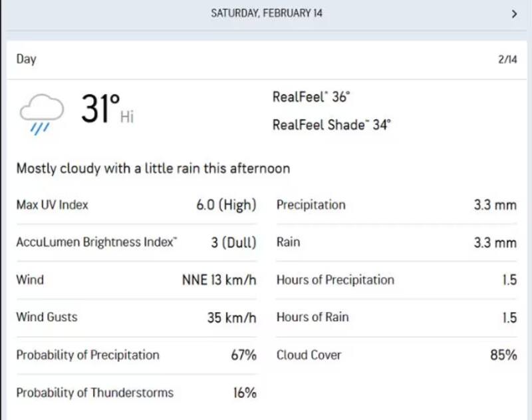Go to next day with right chevron
532x420 pixels.
click(x=514, y=14)
